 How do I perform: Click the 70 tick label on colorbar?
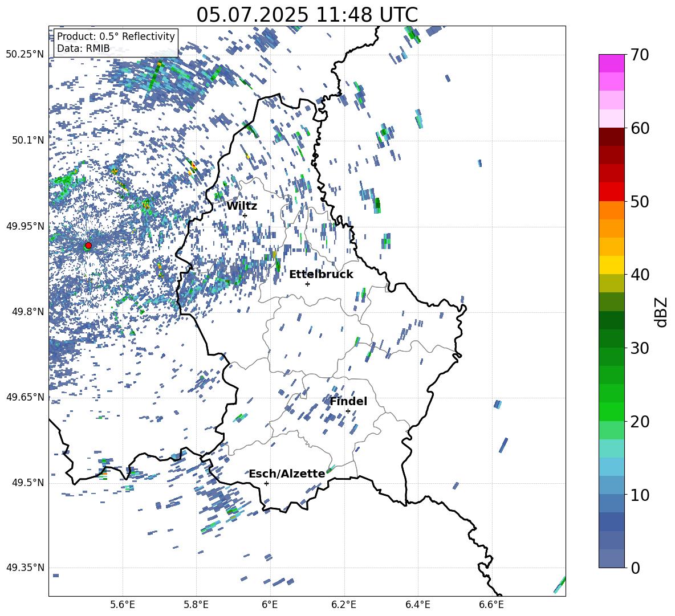(x=640, y=55)
